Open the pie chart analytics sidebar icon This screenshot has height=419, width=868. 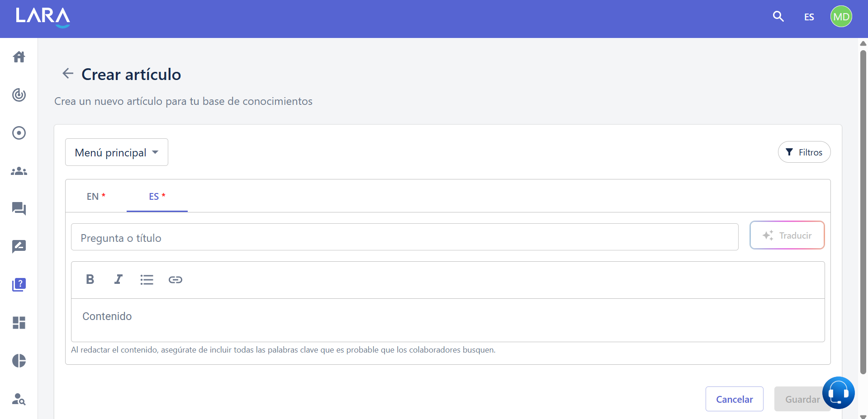point(19,361)
